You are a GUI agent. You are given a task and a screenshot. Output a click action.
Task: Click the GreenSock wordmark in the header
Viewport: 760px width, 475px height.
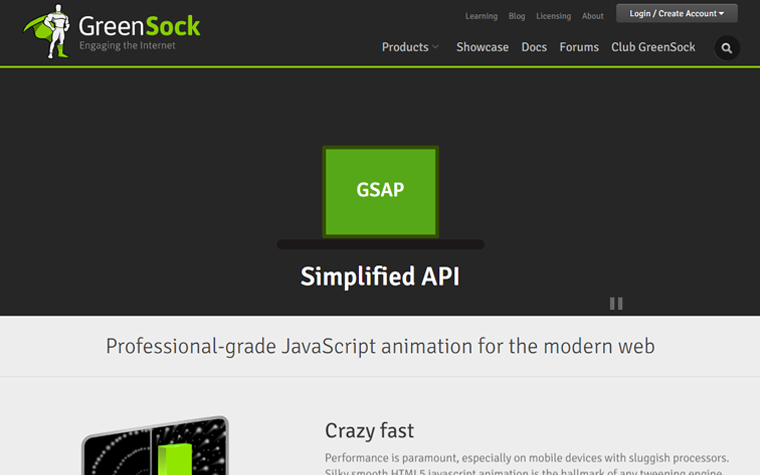[x=139, y=24]
